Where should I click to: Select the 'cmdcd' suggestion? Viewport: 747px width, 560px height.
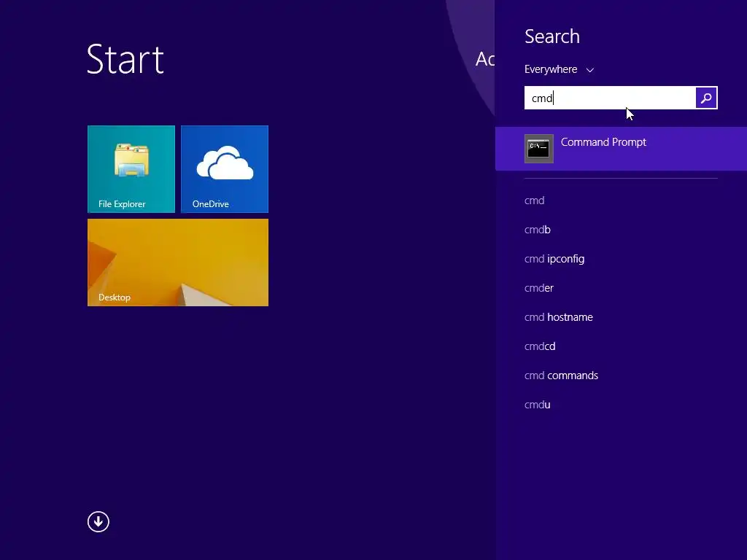pyautogui.click(x=540, y=346)
